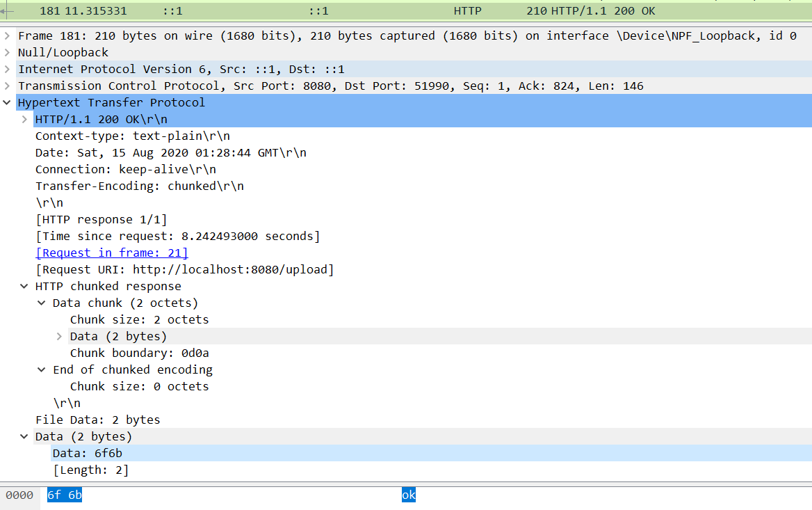Click the chevron next to Data chunk (2 octets)
The width and height of the screenshot is (812, 510).
point(41,303)
